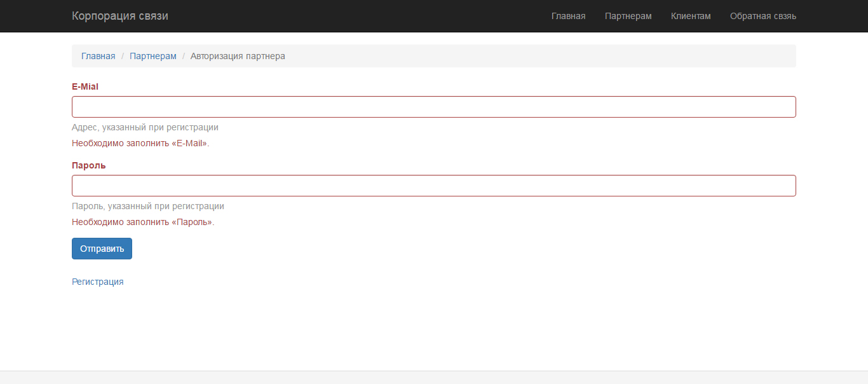Image resolution: width=868 pixels, height=384 pixels.
Task: Click the error 'Необходимо заполнить «Пароль».'
Action: point(143,223)
